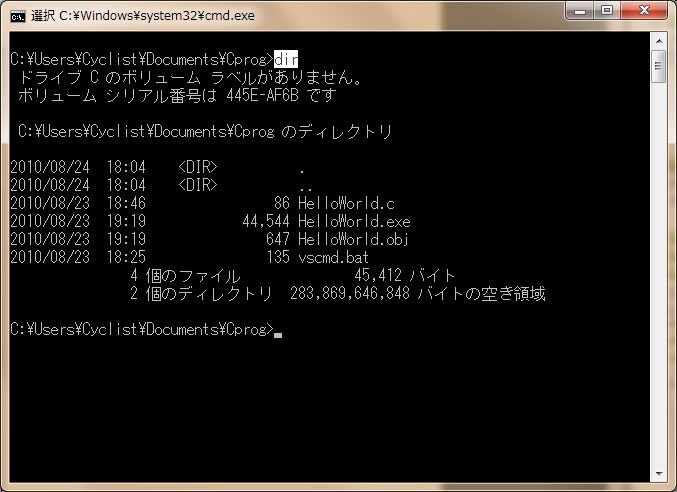Close the command prompt window
677x492 pixels.
(645, 11)
